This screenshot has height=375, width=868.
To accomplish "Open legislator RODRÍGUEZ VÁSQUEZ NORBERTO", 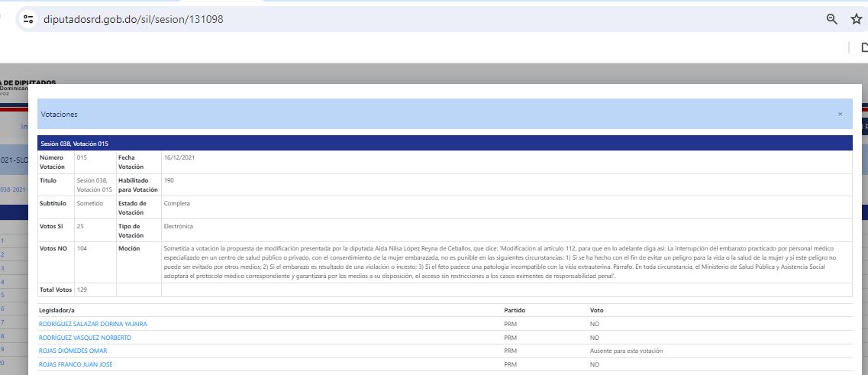I will coord(86,338).
